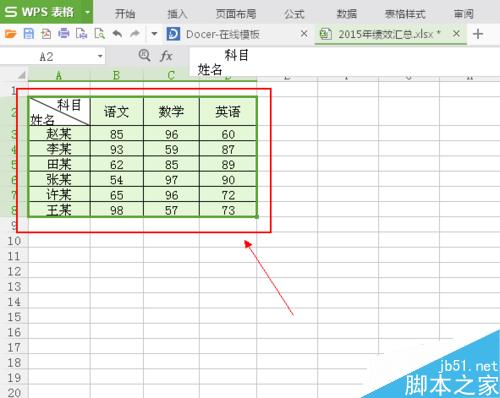Screen dimensions: 500x398
Task: Click 李某's 数学 score 59
Action: [171, 149]
